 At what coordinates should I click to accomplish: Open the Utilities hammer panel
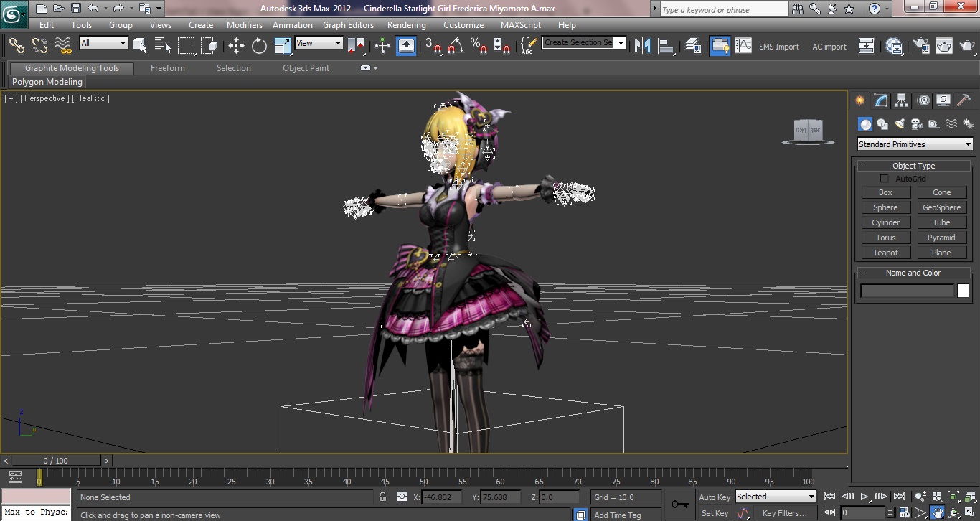point(963,100)
